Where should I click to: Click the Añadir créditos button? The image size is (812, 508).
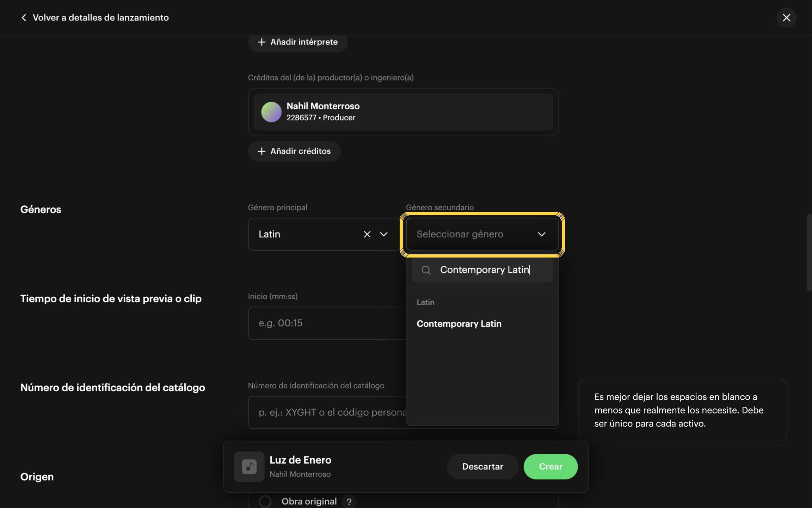point(294,151)
